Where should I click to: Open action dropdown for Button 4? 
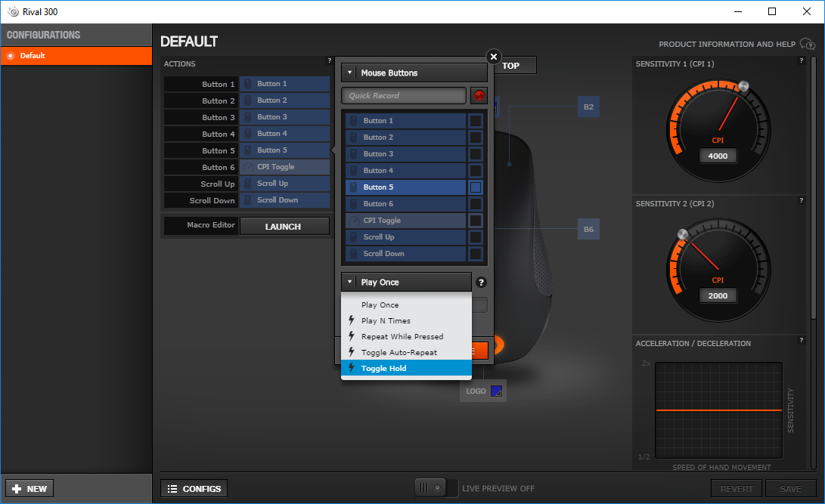284,134
